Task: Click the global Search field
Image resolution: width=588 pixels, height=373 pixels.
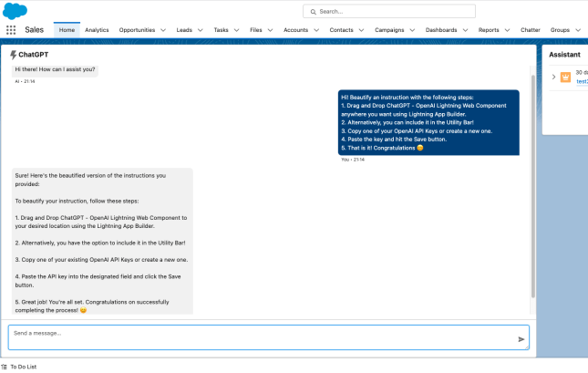Action: (x=389, y=11)
